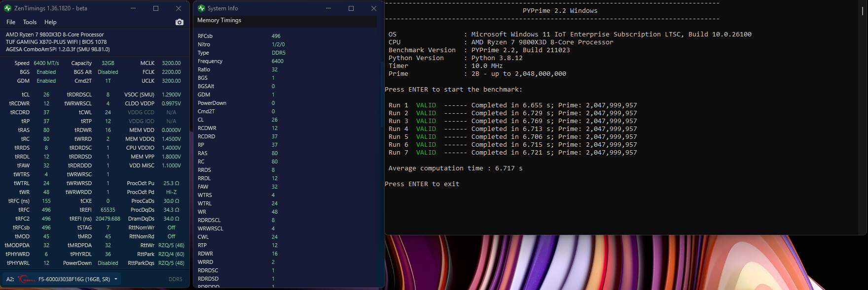Click the tCL value 26

(46, 95)
